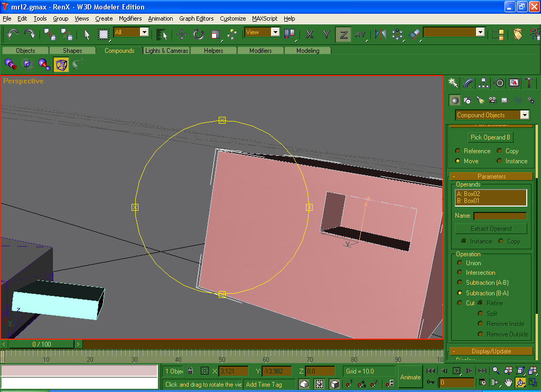Collapse the Parameters rollout
Viewport: 541px width, 392px height.
(x=491, y=176)
